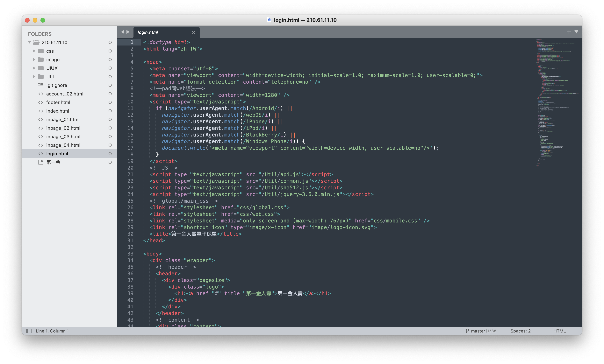The height and width of the screenshot is (364, 604).
Task: Expand the image folder
Action: point(34,59)
